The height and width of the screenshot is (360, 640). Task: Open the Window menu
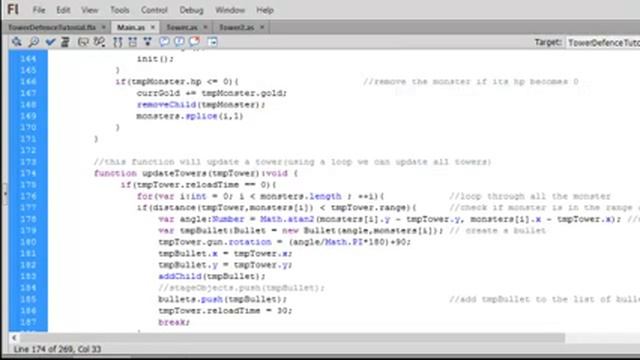point(230,10)
